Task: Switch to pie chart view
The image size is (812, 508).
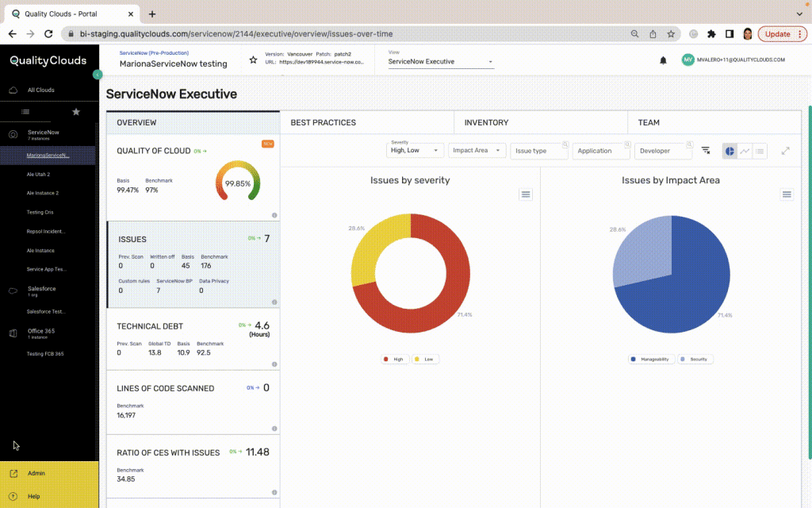Action: pos(730,151)
